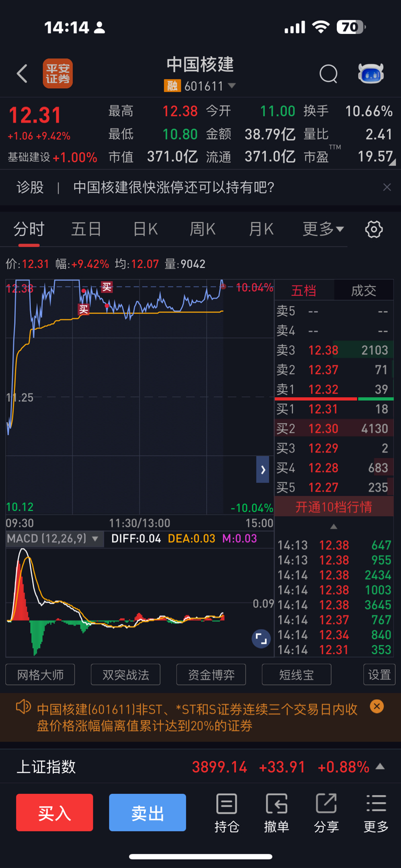
Task: Select the 五档 order book tab
Action: pyautogui.click(x=304, y=290)
